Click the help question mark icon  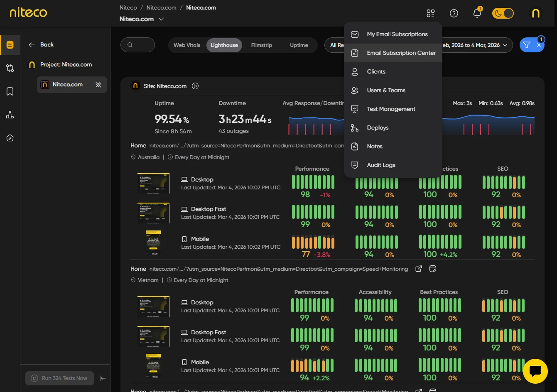coord(454,13)
